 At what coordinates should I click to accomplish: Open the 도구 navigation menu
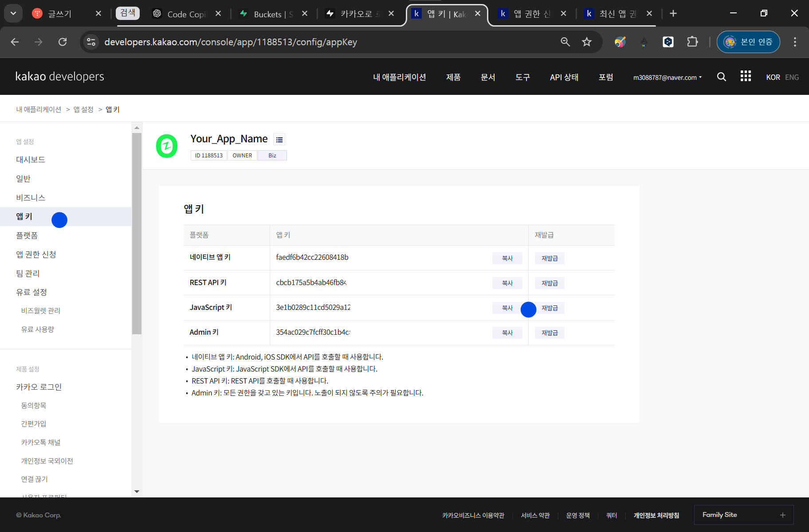point(522,77)
